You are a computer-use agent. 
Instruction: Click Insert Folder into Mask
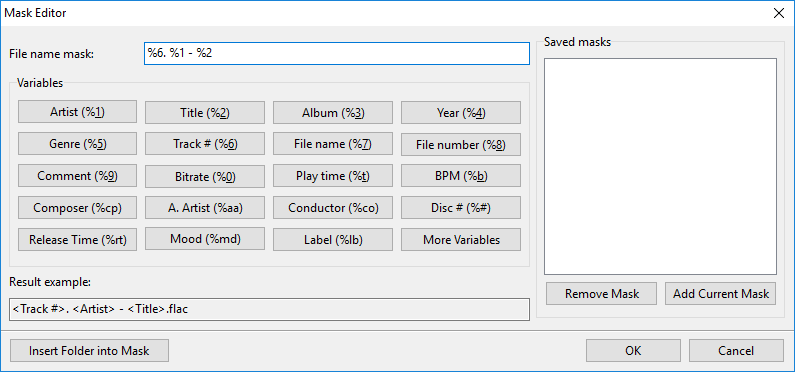click(89, 350)
